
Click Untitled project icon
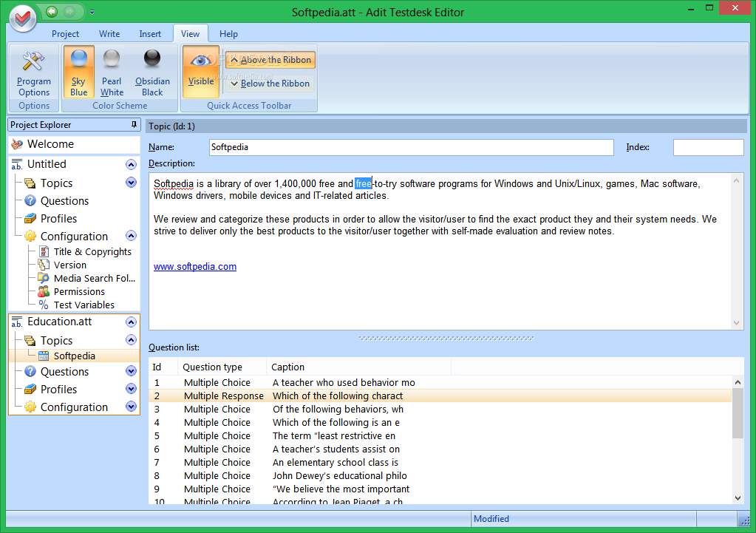[x=17, y=164]
